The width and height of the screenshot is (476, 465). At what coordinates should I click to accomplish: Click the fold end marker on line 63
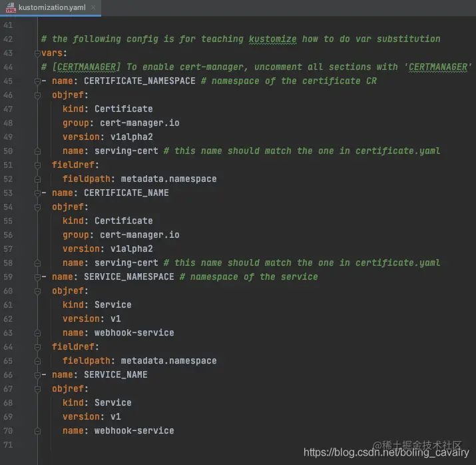click(x=37, y=333)
